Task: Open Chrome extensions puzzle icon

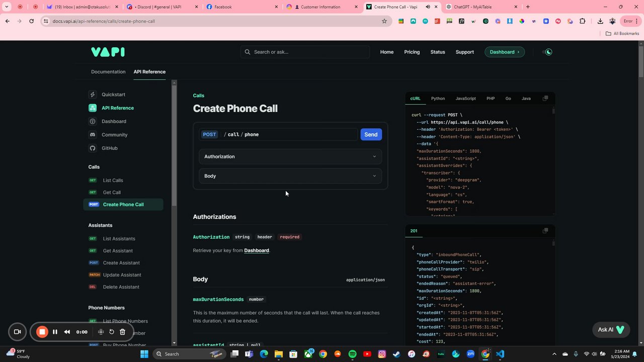Action: coord(583,21)
